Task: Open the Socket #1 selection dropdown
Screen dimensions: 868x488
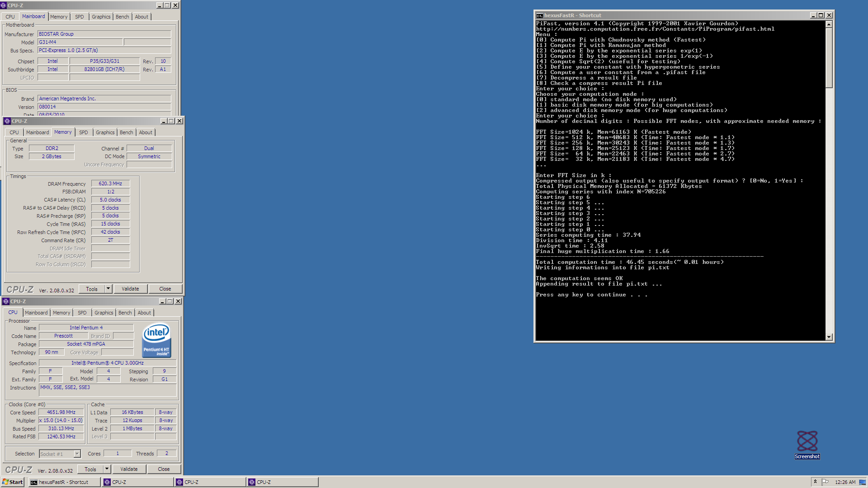Action: pyautogui.click(x=77, y=454)
